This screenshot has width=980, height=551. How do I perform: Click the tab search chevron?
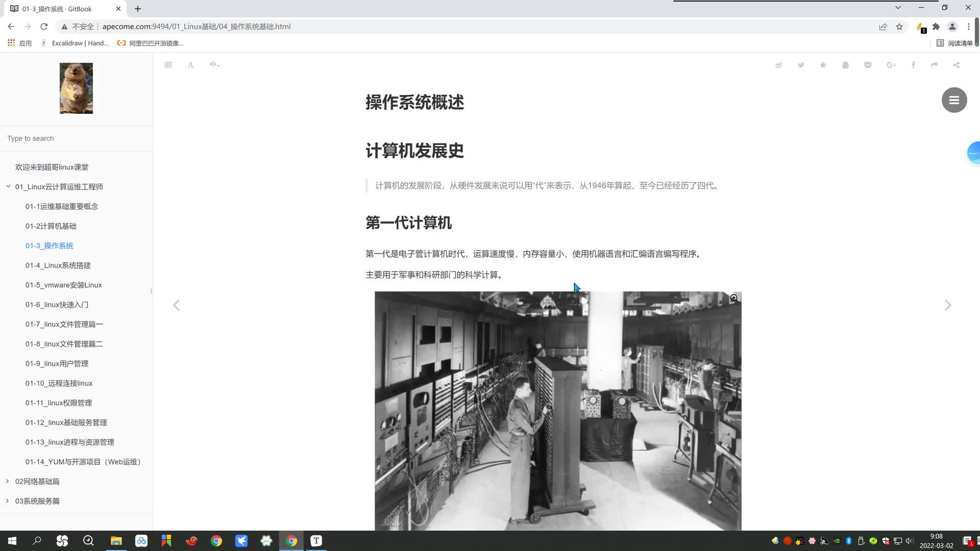click(898, 8)
